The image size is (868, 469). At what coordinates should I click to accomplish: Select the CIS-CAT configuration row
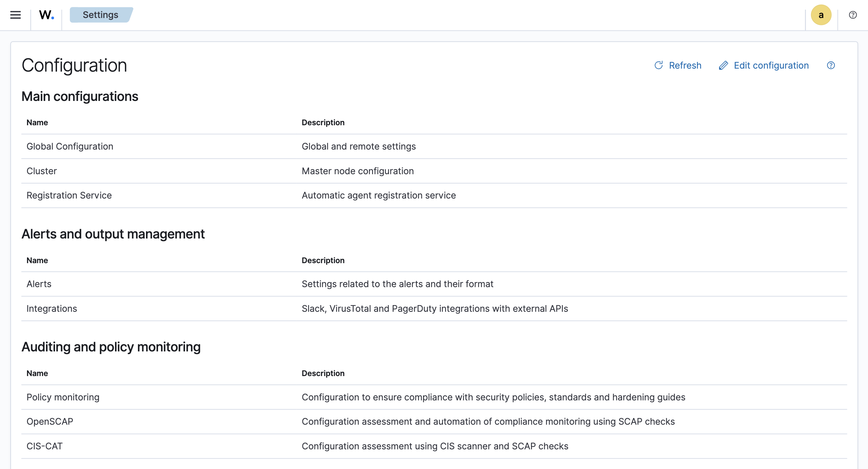pyautogui.click(x=44, y=446)
